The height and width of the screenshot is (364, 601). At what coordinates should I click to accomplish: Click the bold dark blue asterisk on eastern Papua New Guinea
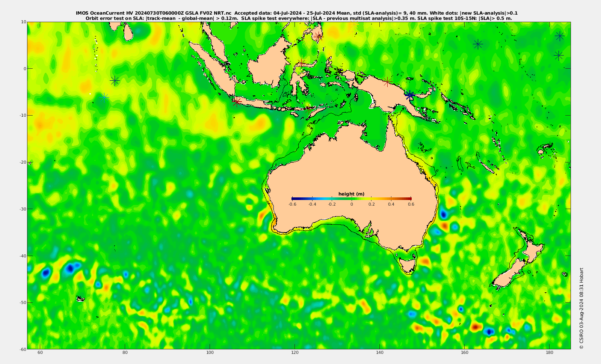(410, 95)
